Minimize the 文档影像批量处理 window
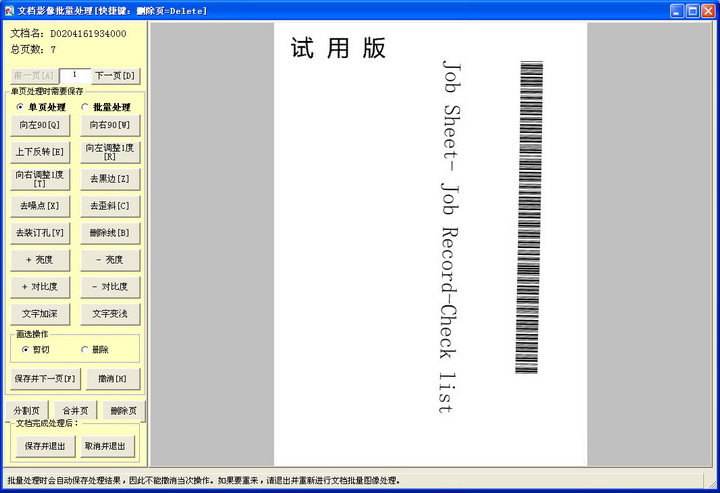The image size is (720, 493). coord(677,11)
